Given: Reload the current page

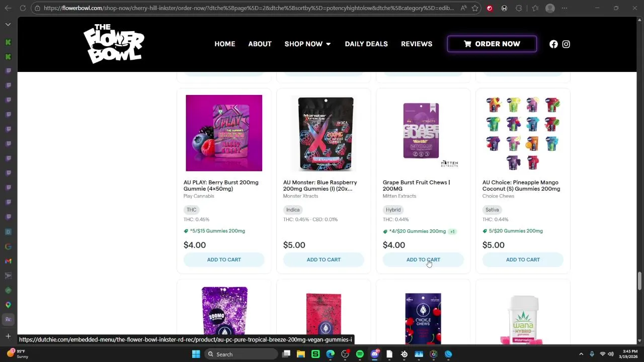Looking at the screenshot, I should pyautogui.click(x=23, y=8).
